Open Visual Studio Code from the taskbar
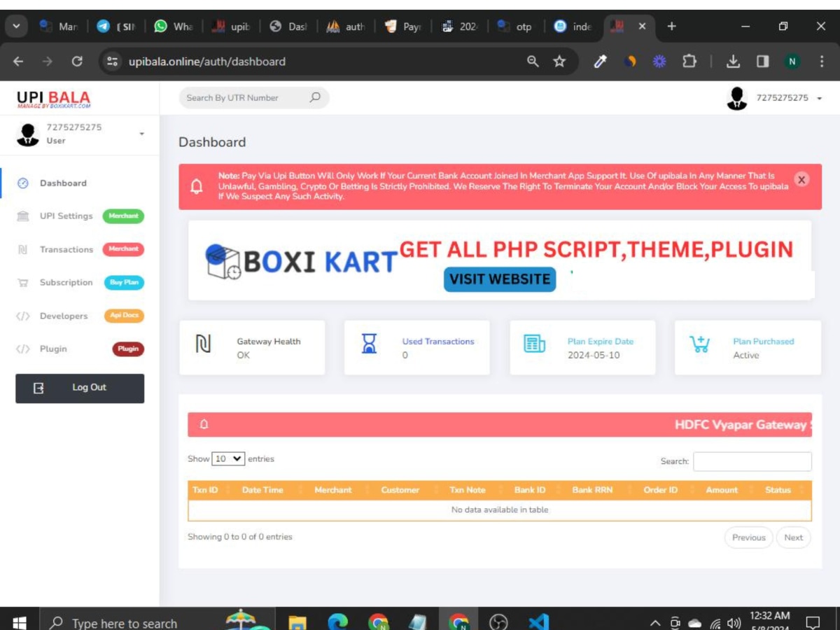 pyautogui.click(x=539, y=622)
